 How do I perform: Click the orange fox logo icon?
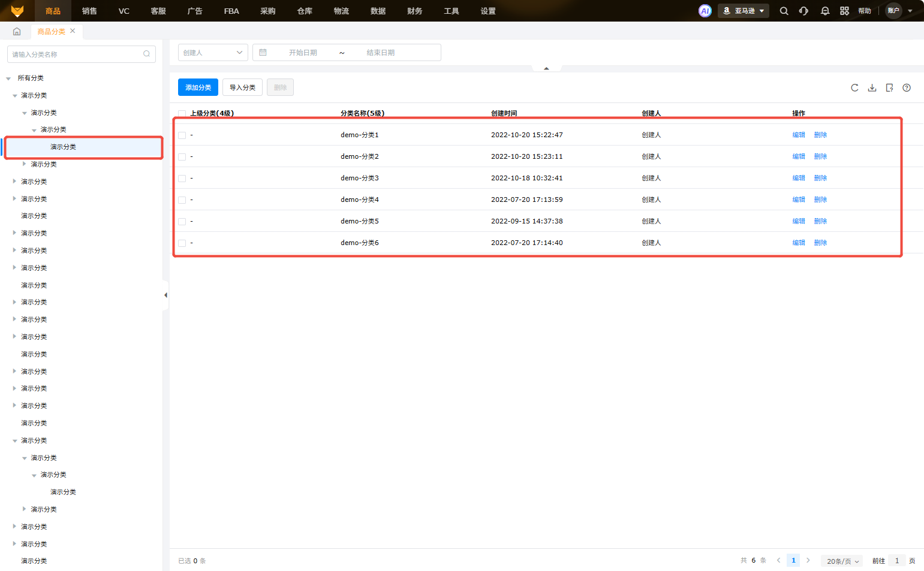coord(17,11)
